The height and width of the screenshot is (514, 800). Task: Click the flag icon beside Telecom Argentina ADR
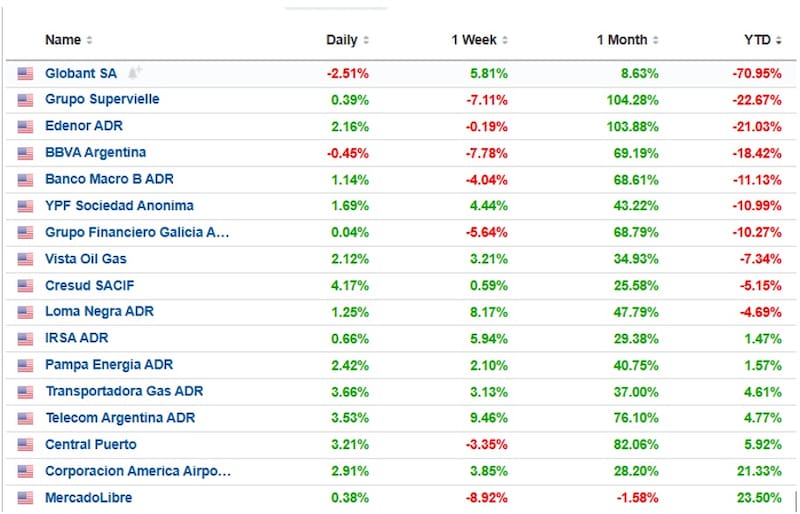point(25,418)
